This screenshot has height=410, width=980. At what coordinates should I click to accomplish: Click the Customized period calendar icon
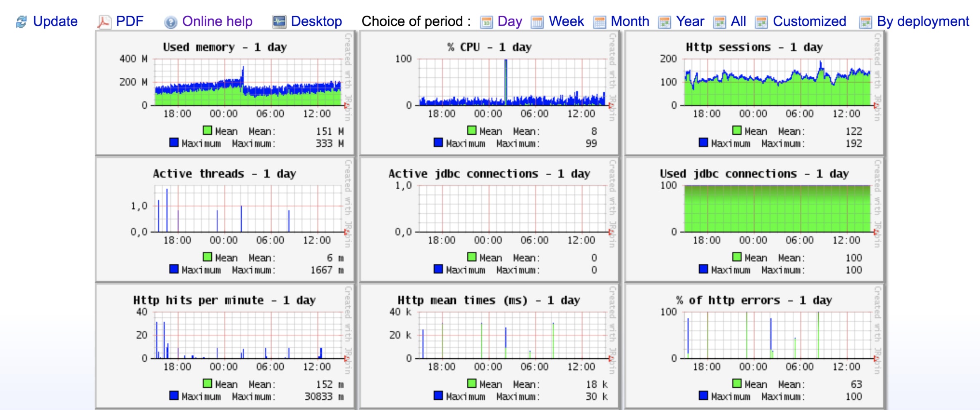tap(761, 21)
